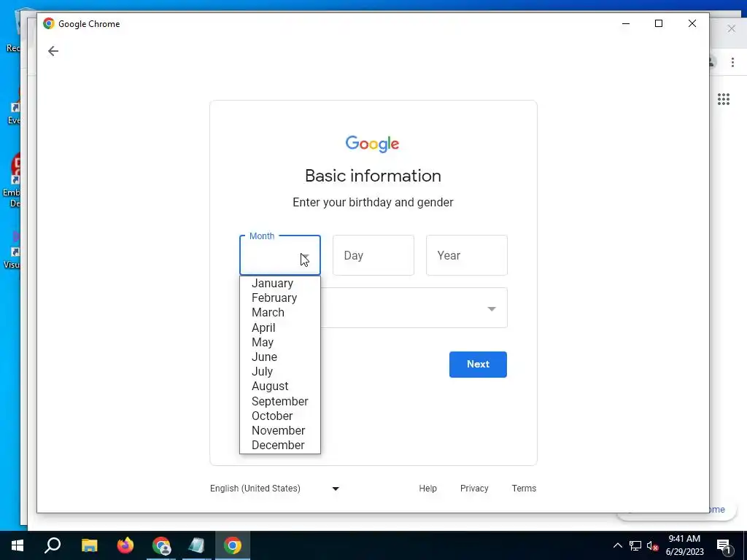Open the Help link
The image size is (747, 560).
click(427, 489)
